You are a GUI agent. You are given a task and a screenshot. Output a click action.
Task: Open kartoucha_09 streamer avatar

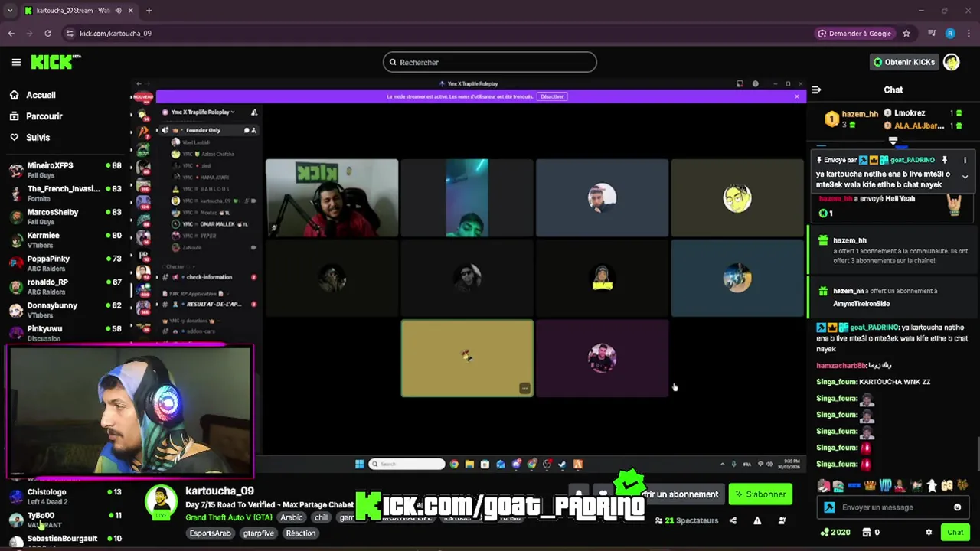(161, 503)
